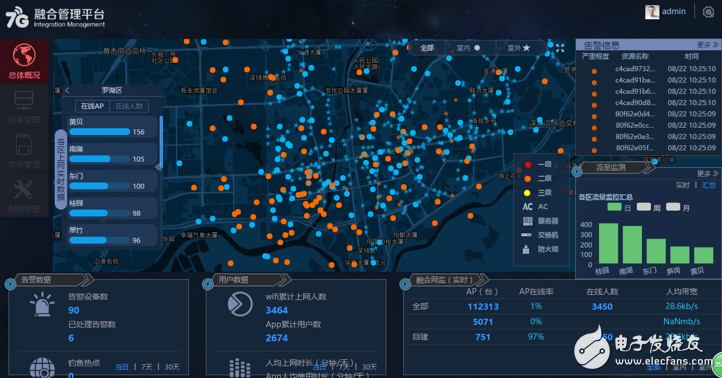Open 更多 link in 流量监测 panel

(707, 174)
